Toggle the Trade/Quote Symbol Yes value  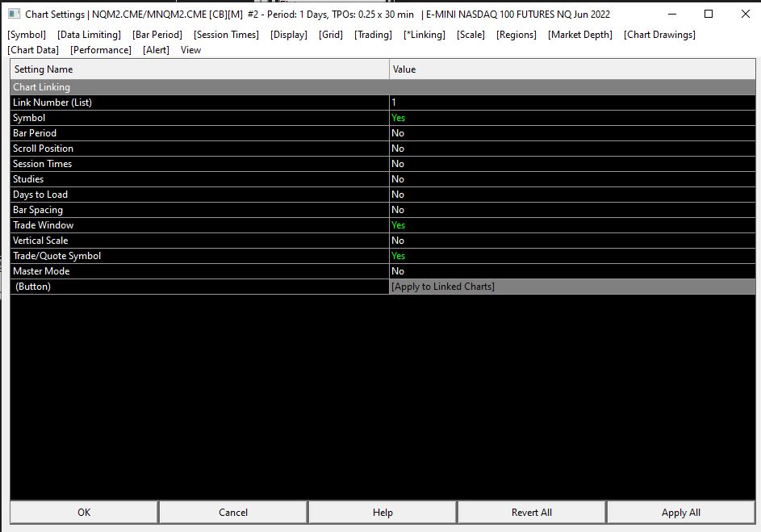click(x=572, y=256)
